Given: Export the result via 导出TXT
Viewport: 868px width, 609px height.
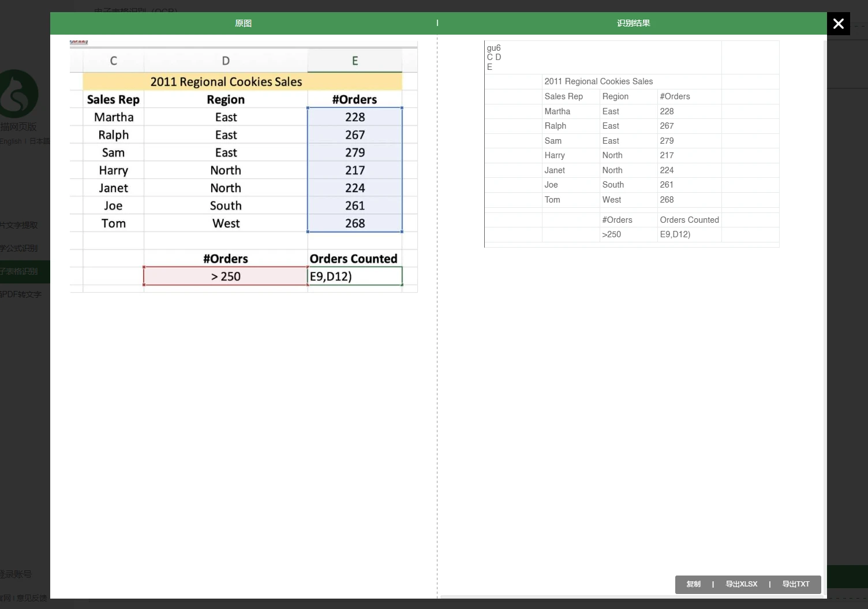Looking at the screenshot, I should pos(795,584).
